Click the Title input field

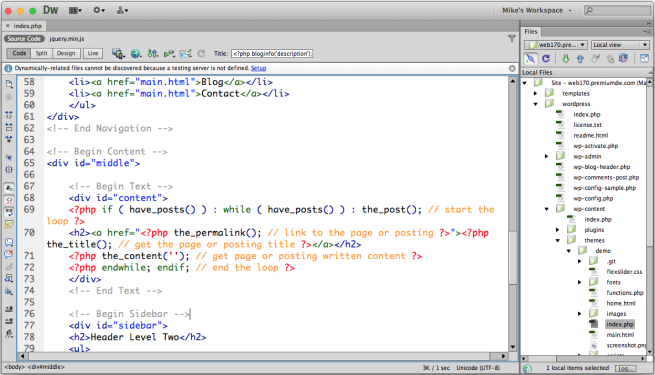(x=272, y=53)
